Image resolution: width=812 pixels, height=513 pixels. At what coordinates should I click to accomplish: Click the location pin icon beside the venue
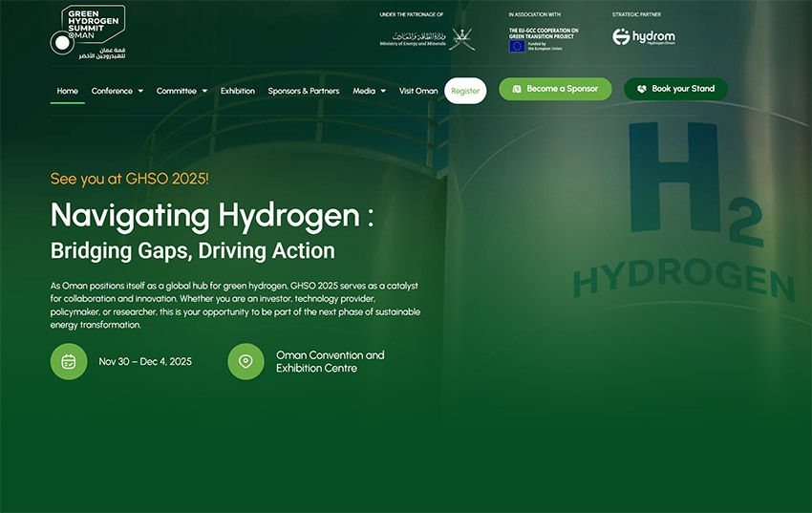pos(246,361)
